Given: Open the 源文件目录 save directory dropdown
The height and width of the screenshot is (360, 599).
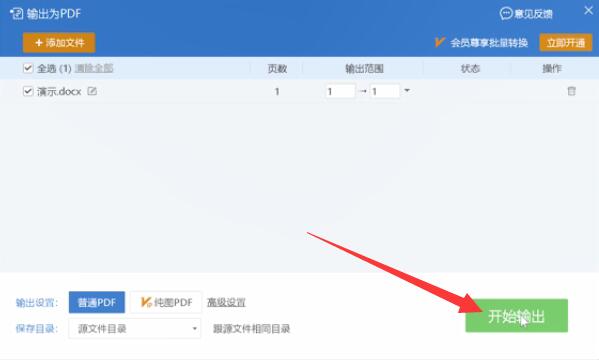Looking at the screenshot, I should coord(134,329).
